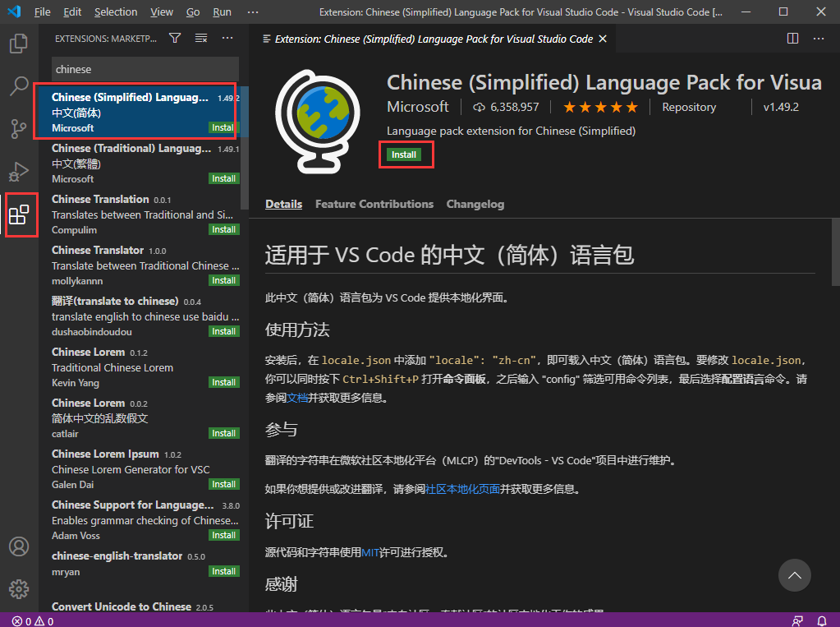Close the Chinese Language Pack extension tab
This screenshot has width=840, height=627.
tap(603, 39)
